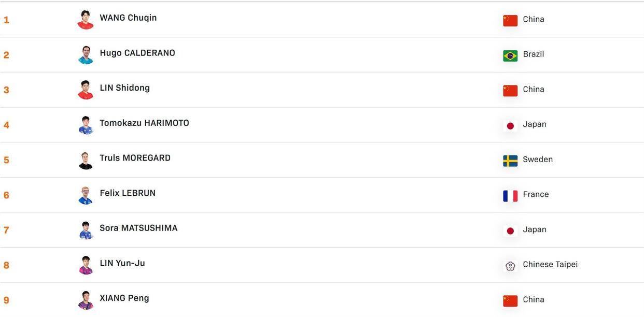
Task: Select Felix LEBRUN's profile photo
Action: 86,195
